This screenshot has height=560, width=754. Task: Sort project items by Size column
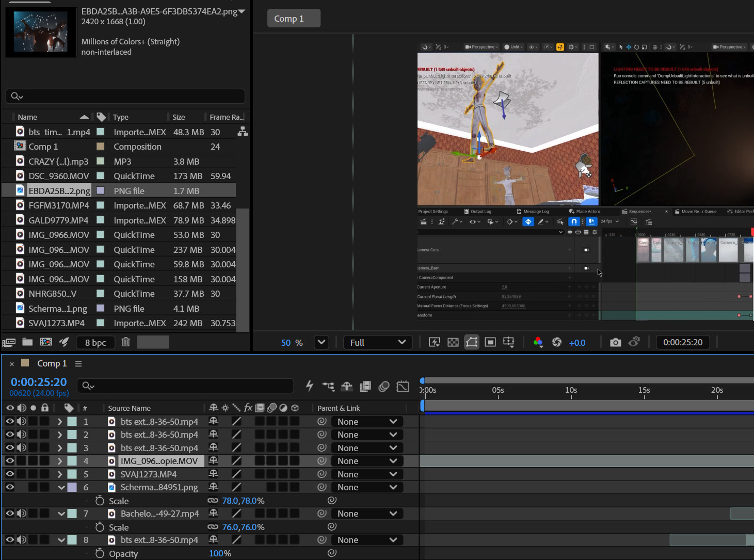coord(179,117)
